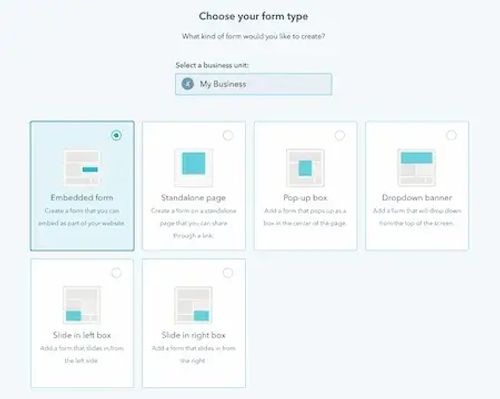500x399 pixels.
Task: Click the Pop-up box description text
Action: point(305,217)
